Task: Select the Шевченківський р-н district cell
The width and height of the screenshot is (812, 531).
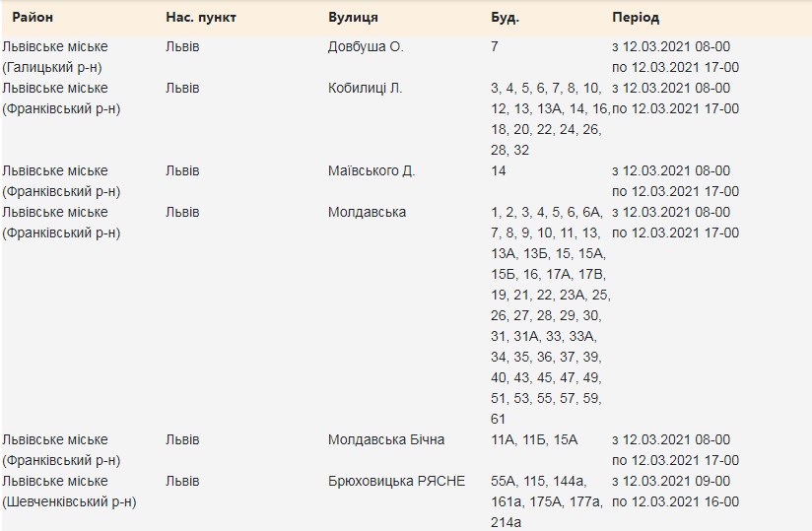Action: click(x=69, y=501)
